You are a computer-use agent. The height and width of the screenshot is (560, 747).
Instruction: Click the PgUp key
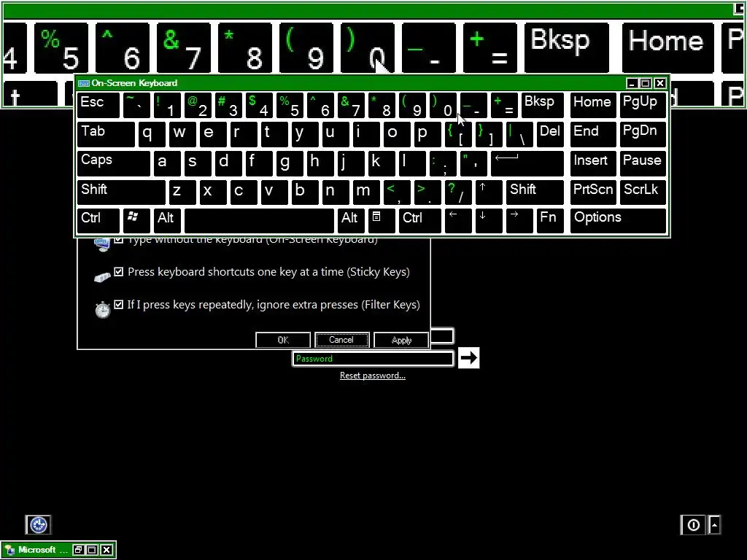click(642, 105)
